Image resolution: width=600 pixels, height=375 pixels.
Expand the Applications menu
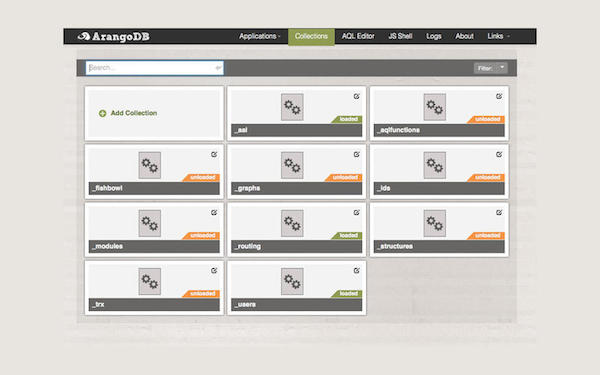click(260, 36)
